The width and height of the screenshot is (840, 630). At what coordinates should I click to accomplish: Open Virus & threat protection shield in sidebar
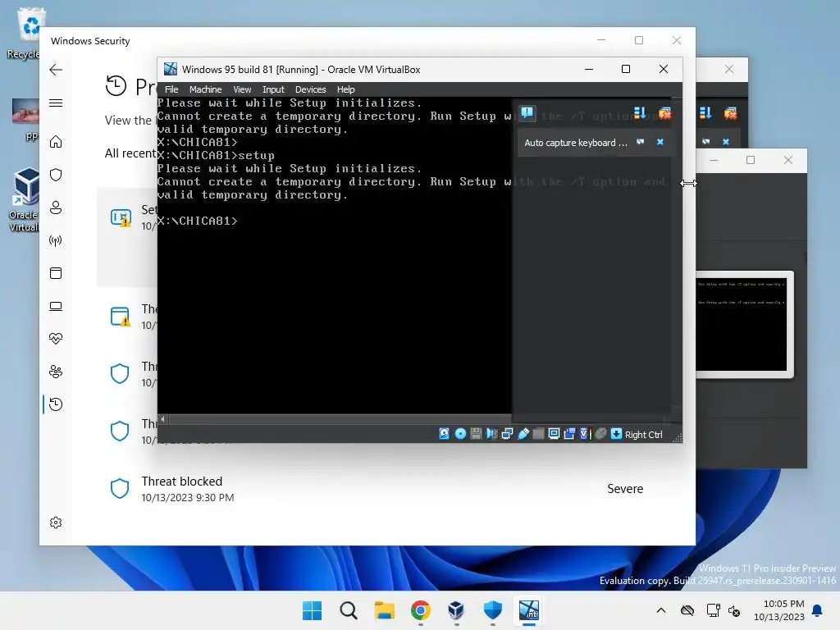click(x=56, y=175)
